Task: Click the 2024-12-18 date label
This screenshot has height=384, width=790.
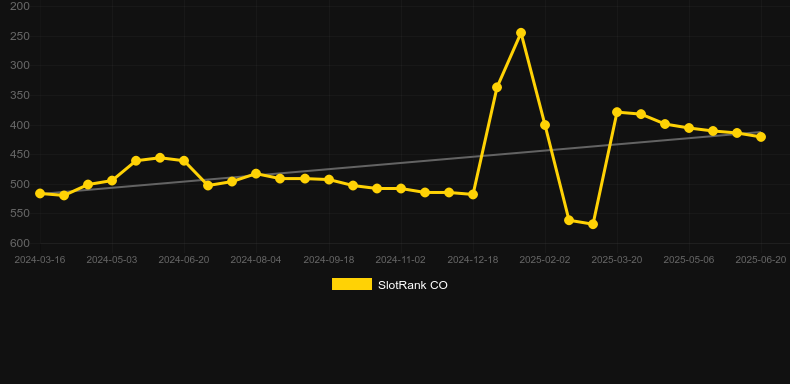Action: (x=473, y=260)
